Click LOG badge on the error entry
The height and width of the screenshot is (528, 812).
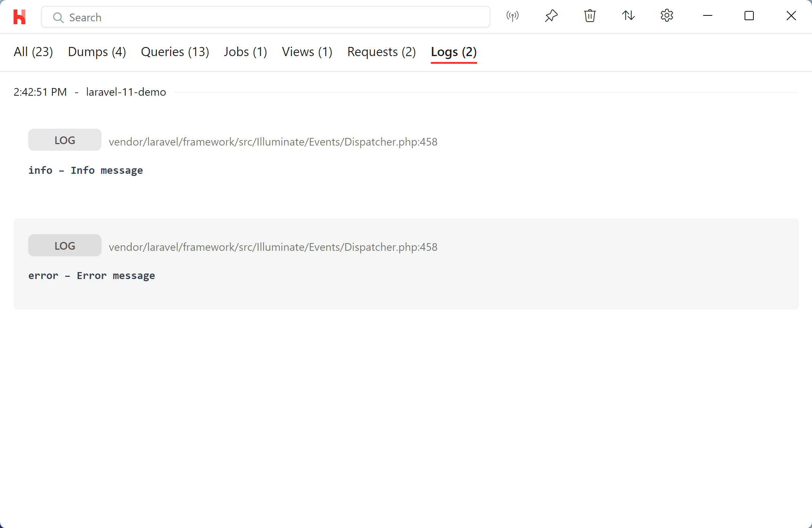pyautogui.click(x=65, y=246)
